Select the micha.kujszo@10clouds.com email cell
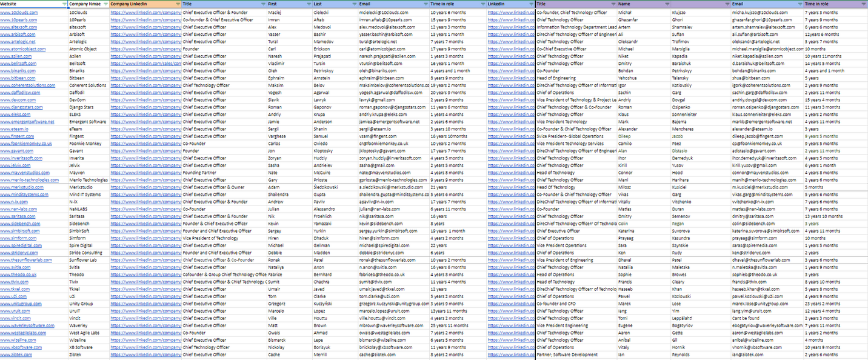 point(767,12)
